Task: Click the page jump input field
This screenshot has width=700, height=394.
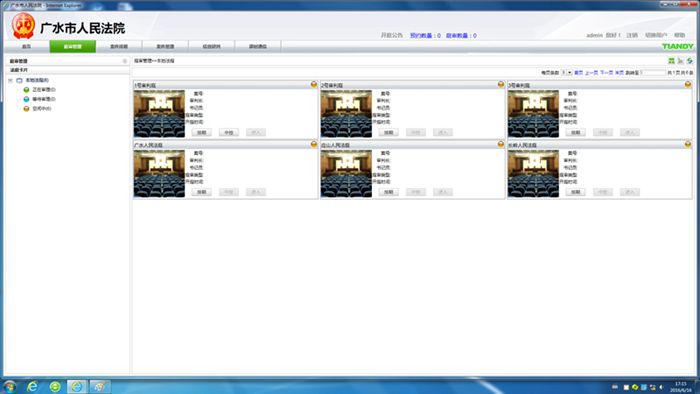Action: (x=653, y=72)
